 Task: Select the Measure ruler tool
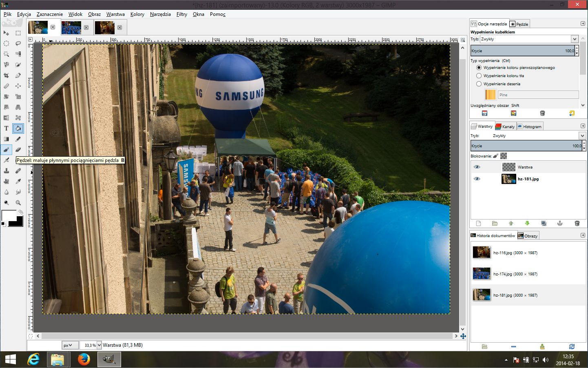7,86
